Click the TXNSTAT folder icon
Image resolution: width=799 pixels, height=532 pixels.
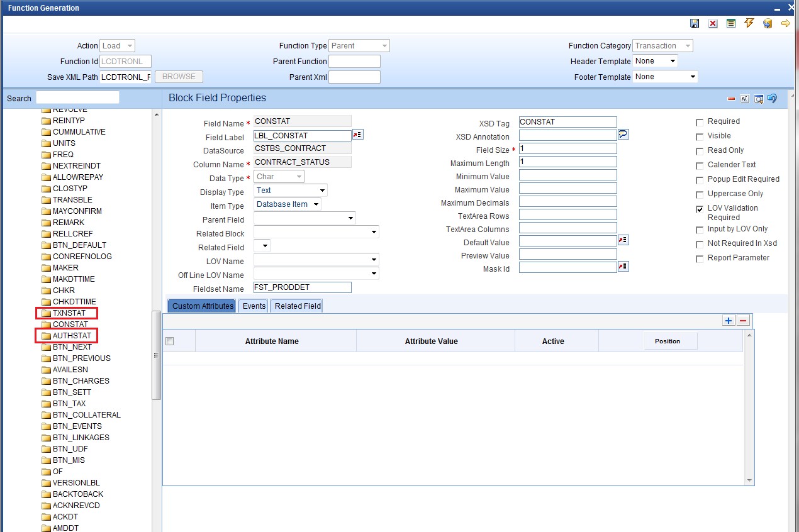(46, 313)
